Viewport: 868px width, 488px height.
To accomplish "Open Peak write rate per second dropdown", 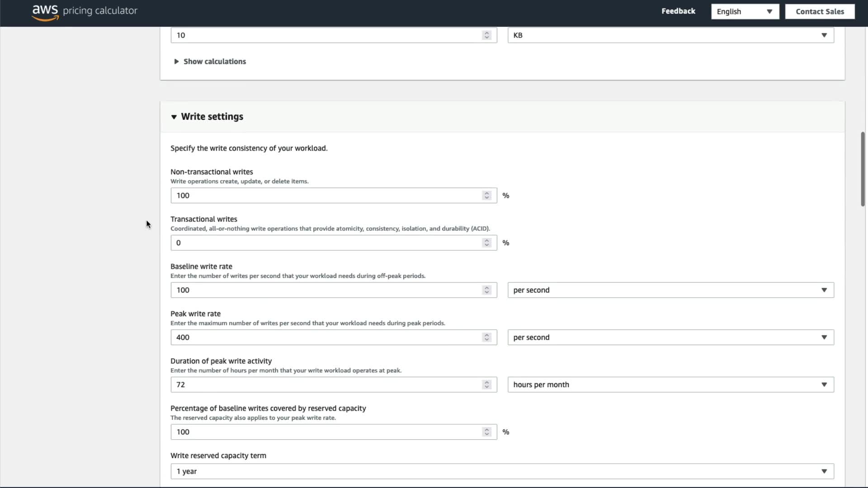I will pos(670,338).
